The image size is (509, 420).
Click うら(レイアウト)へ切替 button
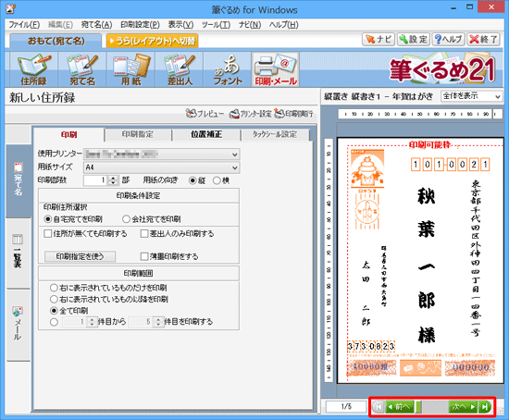153,41
